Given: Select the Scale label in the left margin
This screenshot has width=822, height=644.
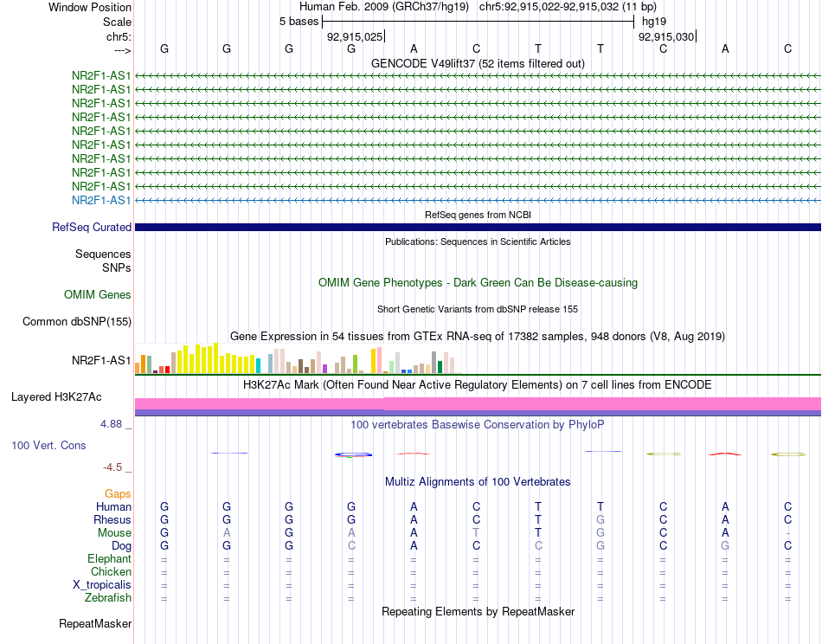Looking at the screenshot, I should click(117, 22).
